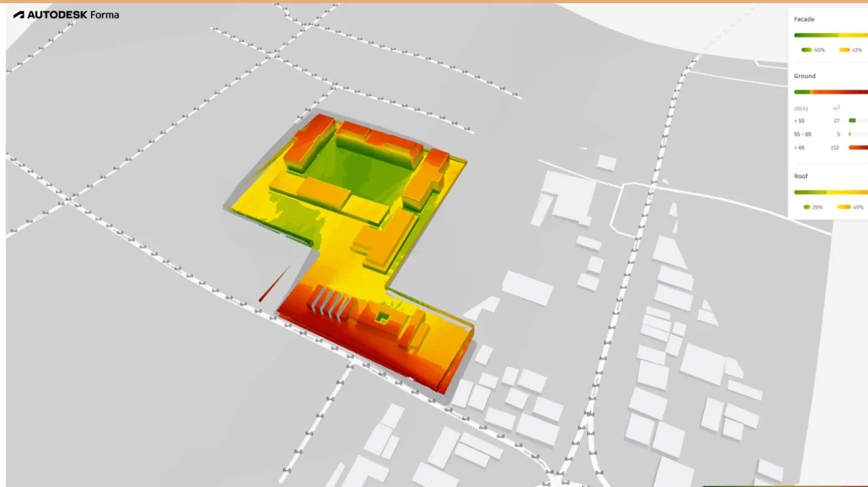Image resolution: width=868 pixels, height=487 pixels.
Task: Click the Facade noise gradient bar
Action: tap(831, 35)
